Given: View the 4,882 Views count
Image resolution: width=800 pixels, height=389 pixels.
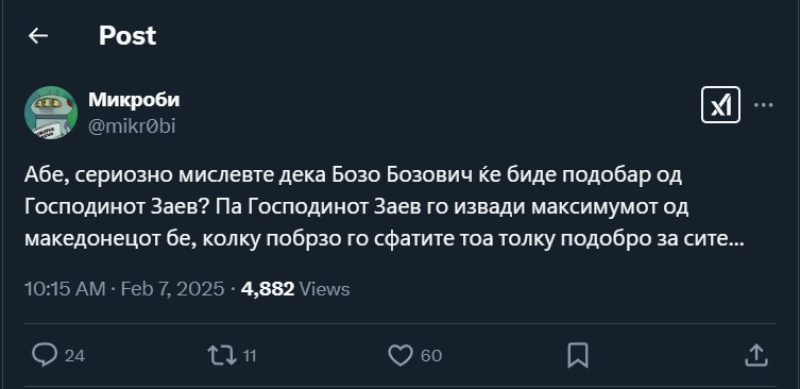Looking at the screenshot, I should pyautogui.click(x=295, y=289).
